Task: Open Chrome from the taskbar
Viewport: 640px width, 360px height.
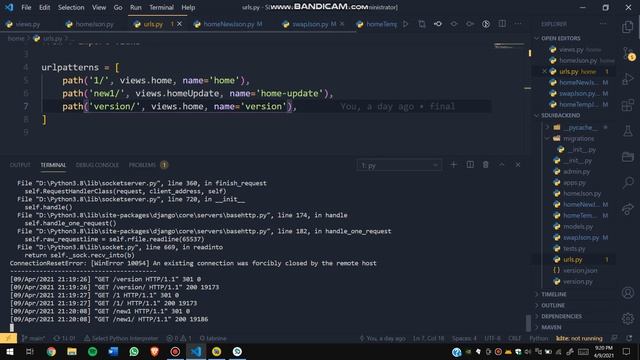Action: click(51, 351)
